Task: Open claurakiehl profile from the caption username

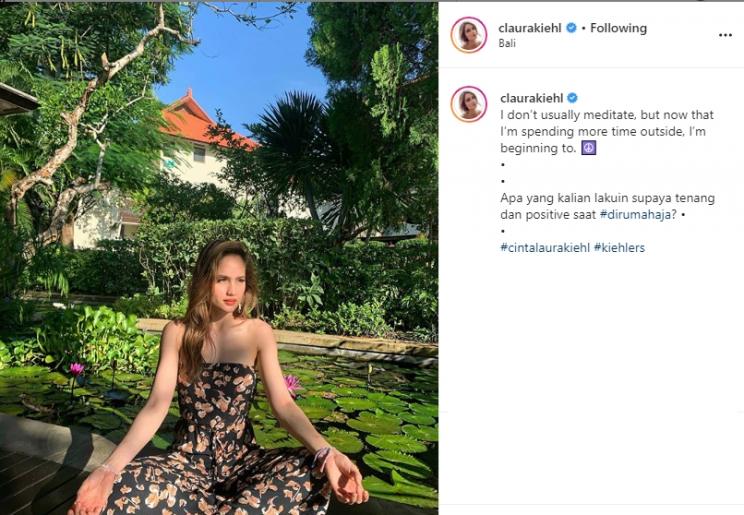Action: tap(531, 98)
